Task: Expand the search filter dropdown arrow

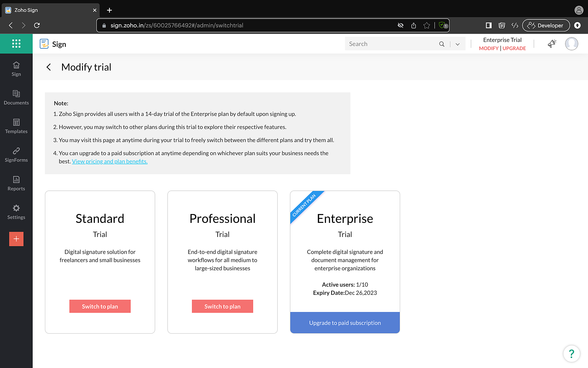Action: pyautogui.click(x=457, y=44)
